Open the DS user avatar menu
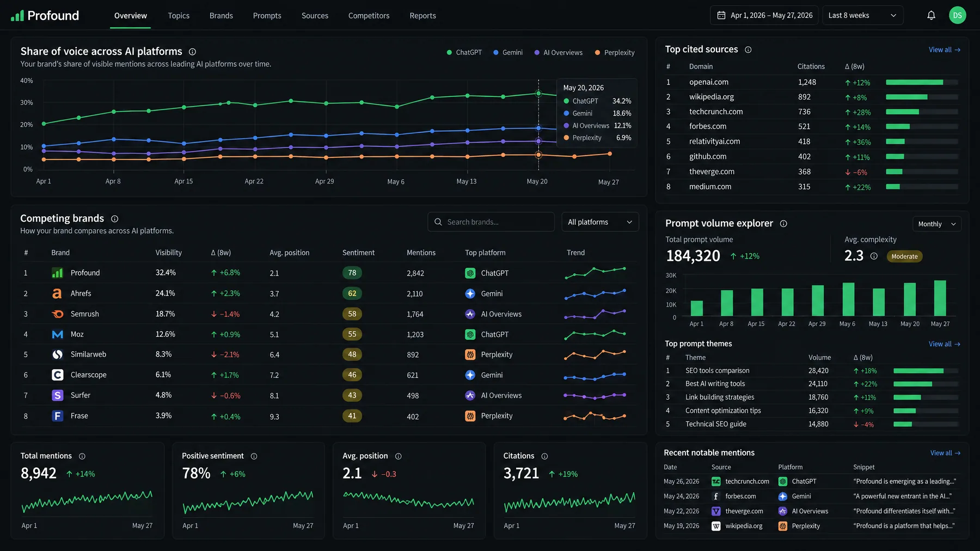 click(957, 15)
